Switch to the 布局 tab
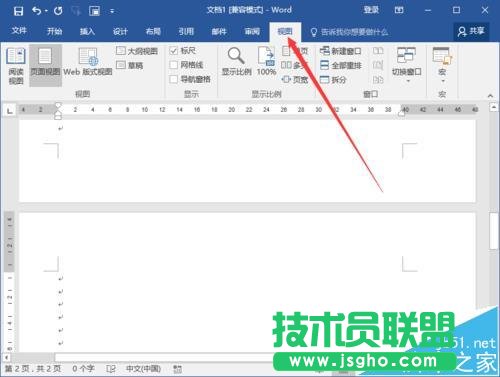This screenshot has height=377, width=500. point(153,32)
